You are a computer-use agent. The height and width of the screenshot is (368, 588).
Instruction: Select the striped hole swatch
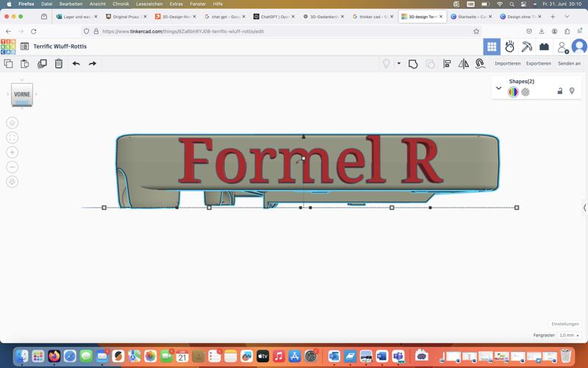(526, 92)
